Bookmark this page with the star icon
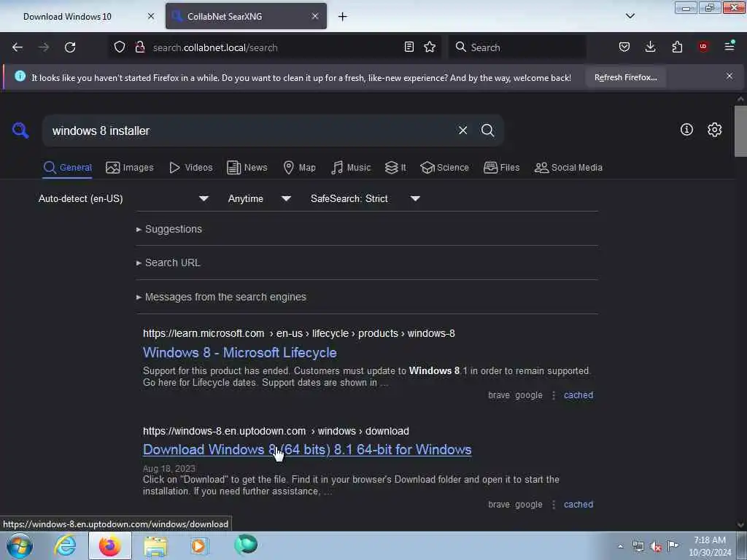This screenshot has height=560, width=747. point(430,47)
